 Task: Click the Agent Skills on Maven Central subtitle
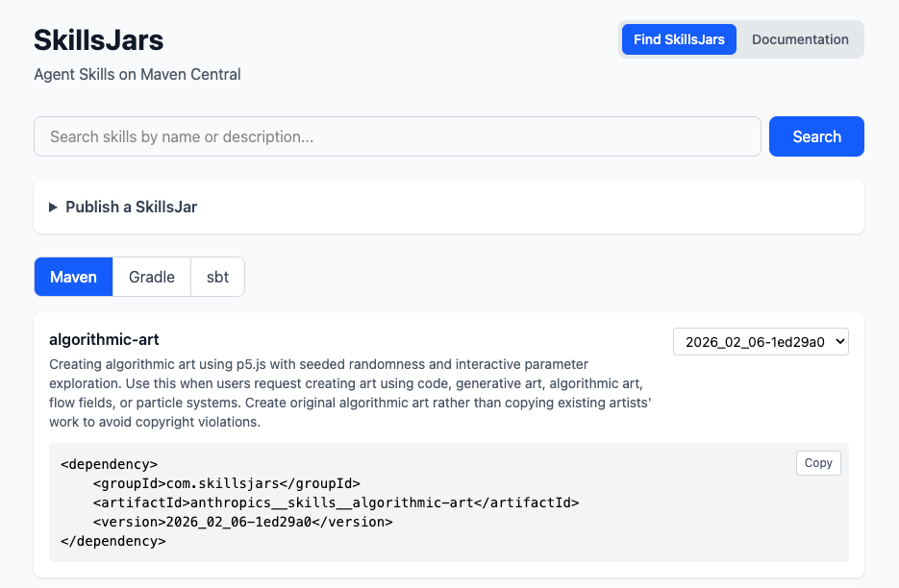[x=137, y=75]
